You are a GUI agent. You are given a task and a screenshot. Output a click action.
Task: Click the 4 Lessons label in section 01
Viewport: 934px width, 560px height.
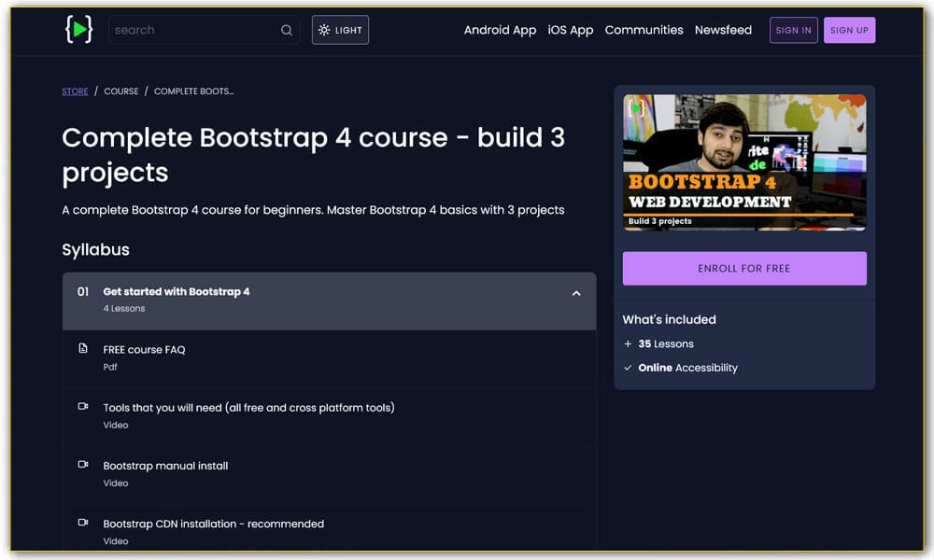pos(124,308)
